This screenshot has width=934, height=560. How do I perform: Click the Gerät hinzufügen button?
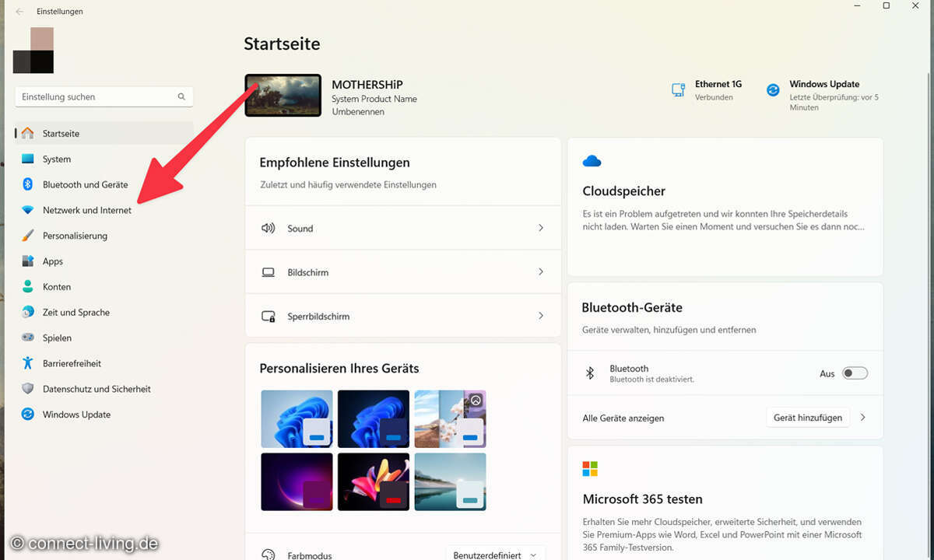point(808,418)
